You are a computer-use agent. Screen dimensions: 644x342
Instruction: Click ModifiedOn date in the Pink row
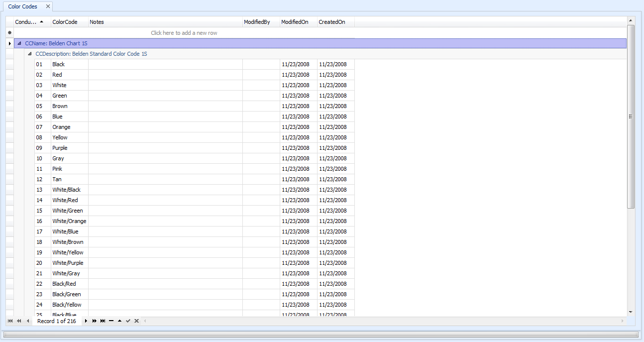point(298,169)
